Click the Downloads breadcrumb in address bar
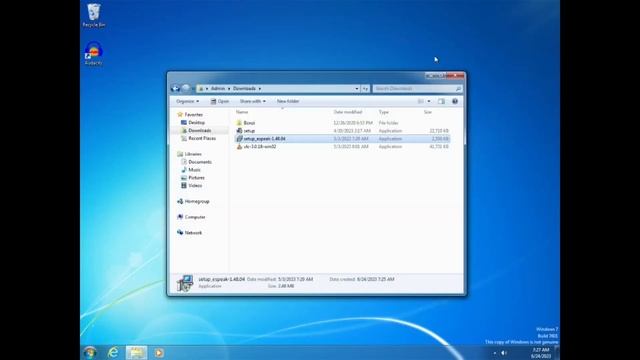This screenshot has height=360, width=640. point(244,89)
